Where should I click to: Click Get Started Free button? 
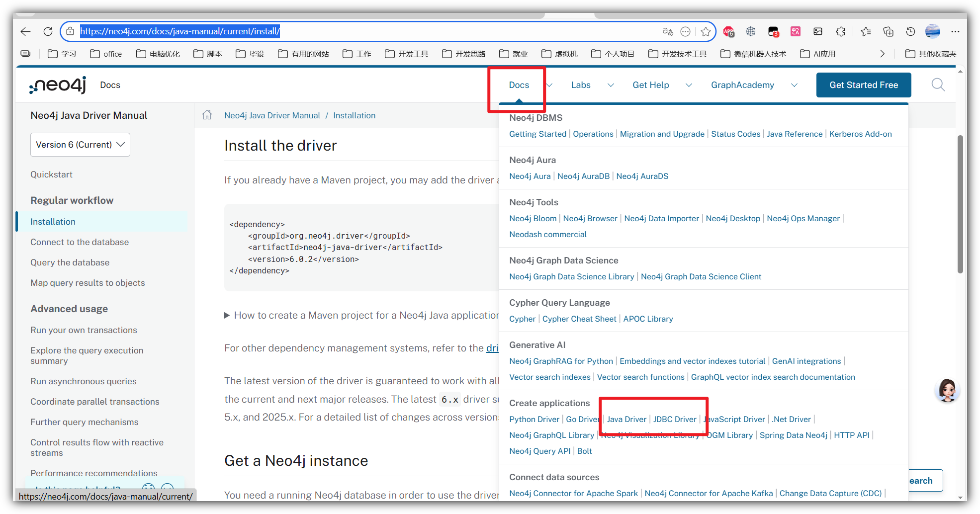(x=864, y=85)
